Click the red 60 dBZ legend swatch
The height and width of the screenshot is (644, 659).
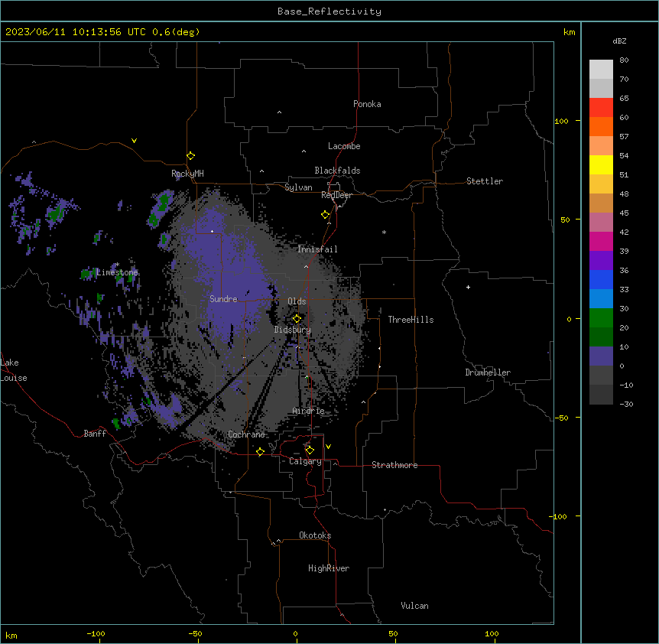click(x=601, y=108)
